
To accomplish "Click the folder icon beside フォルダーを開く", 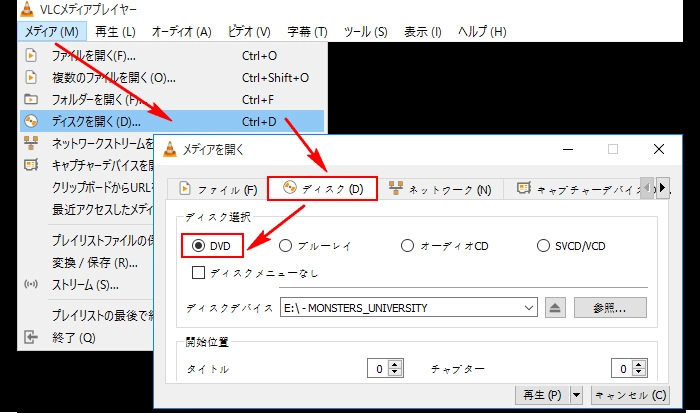I will pos(31,99).
